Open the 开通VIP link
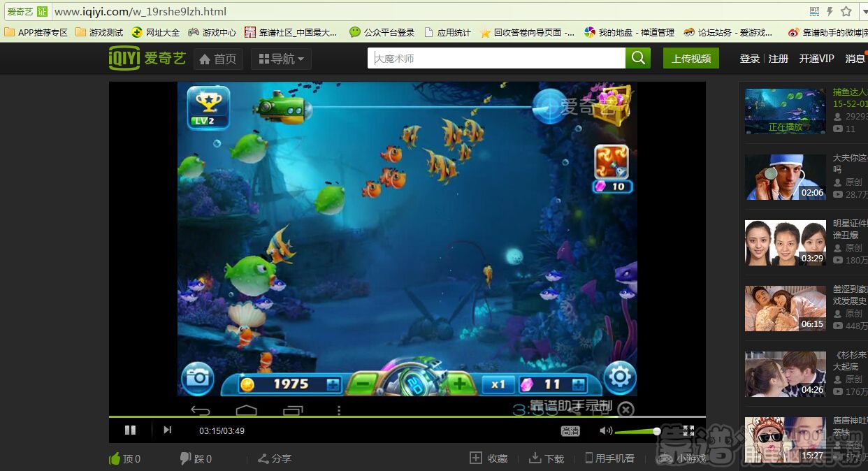 [817, 59]
